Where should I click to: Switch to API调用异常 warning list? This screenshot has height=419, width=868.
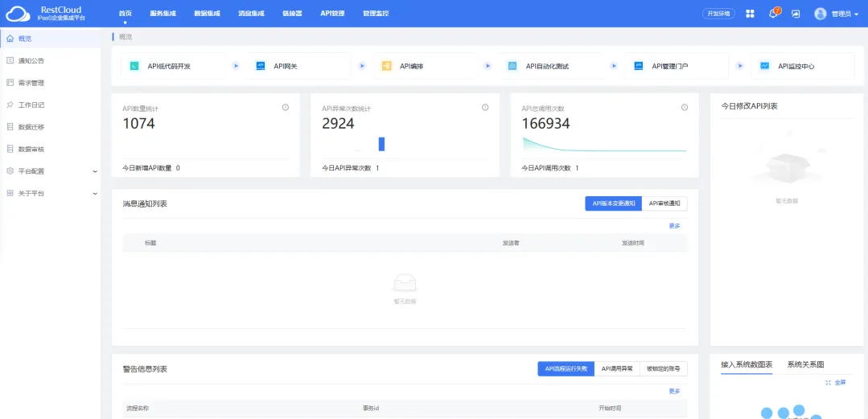617,368
